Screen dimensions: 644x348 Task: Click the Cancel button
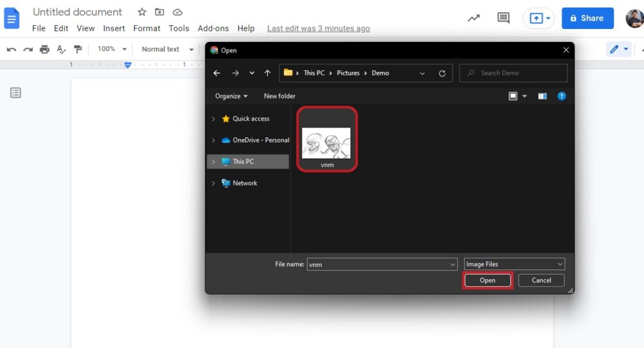(542, 280)
